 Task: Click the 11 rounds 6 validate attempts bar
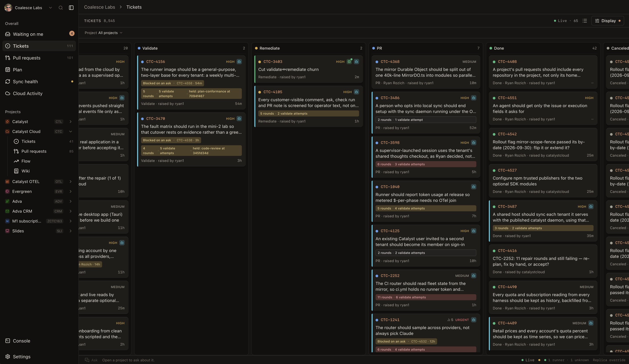coord(425,297)
